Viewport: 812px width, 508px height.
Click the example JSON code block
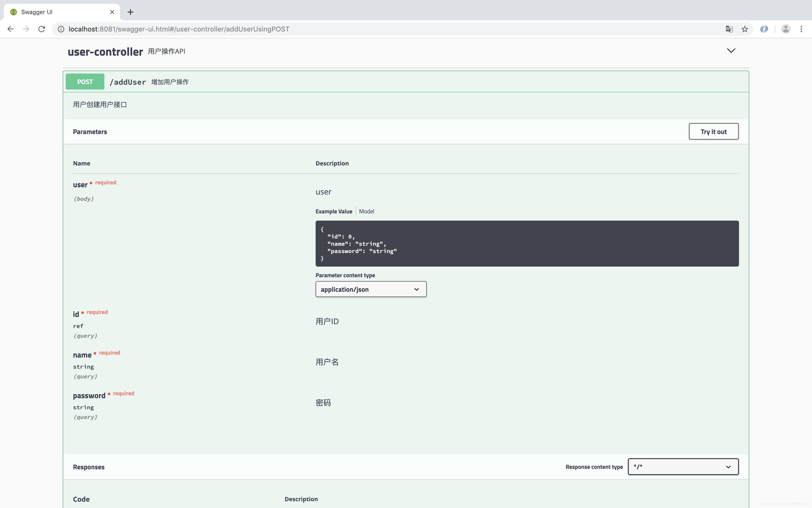coord(527,244)
